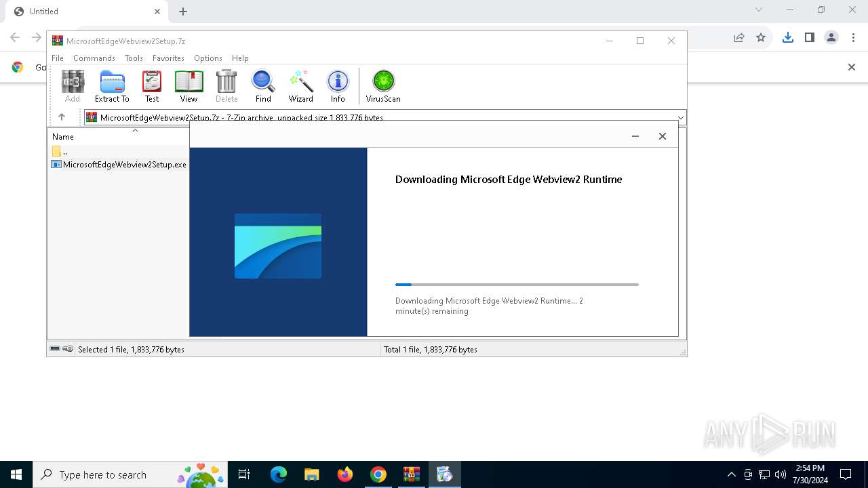The height and width of the screenshot is (488, 868).
Task: Open Chrome three-dot menu
Action: pyautogui.click(x=853, y=37)
